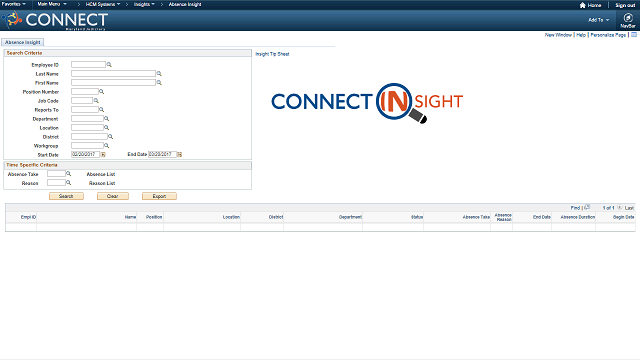Open the Personalize Page link

tap(608, 35)
